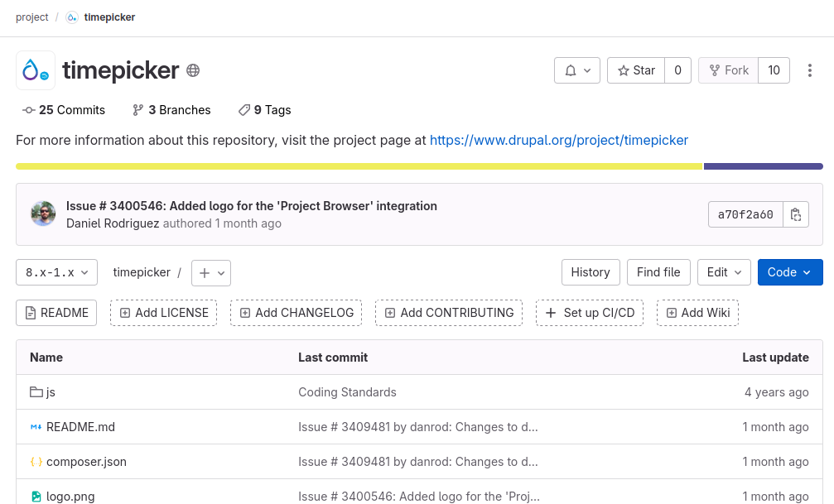Click the small Drupal icon in breadcrumb
834x504 pixels.
(72, 17)
